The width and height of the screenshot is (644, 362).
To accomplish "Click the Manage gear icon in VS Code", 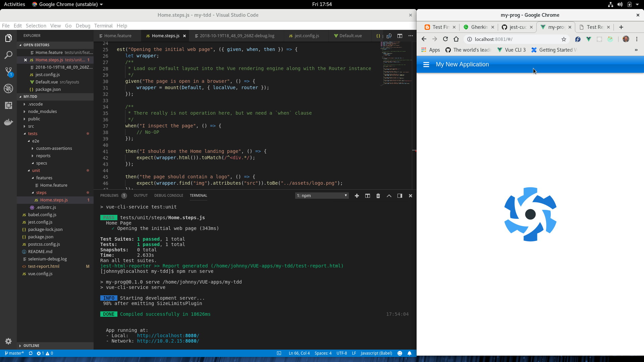I will click(x=8, y=341).
